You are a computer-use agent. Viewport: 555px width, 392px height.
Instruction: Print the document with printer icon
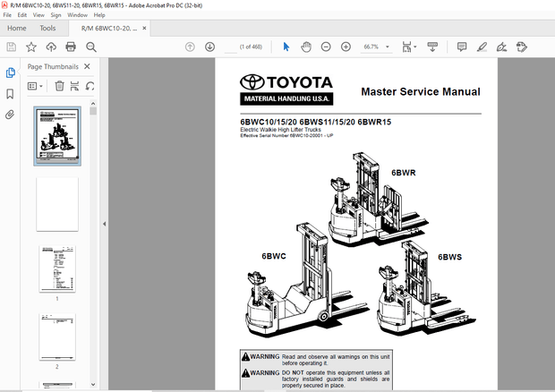point(71,47)
